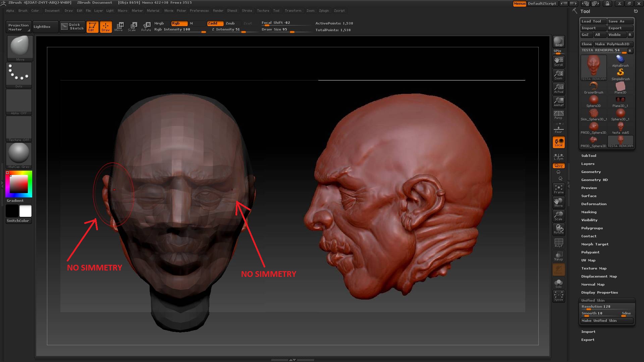Pick a color in color picker

tap(19, 184)
